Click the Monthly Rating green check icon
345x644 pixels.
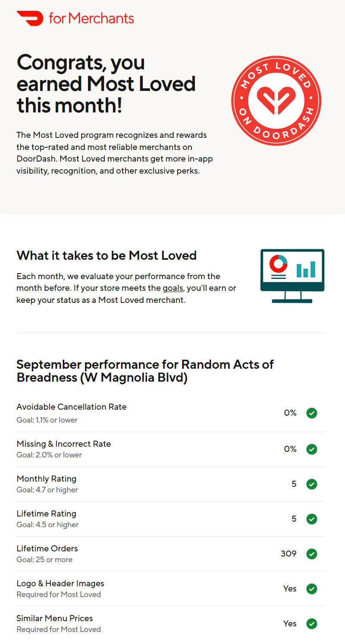312,484
